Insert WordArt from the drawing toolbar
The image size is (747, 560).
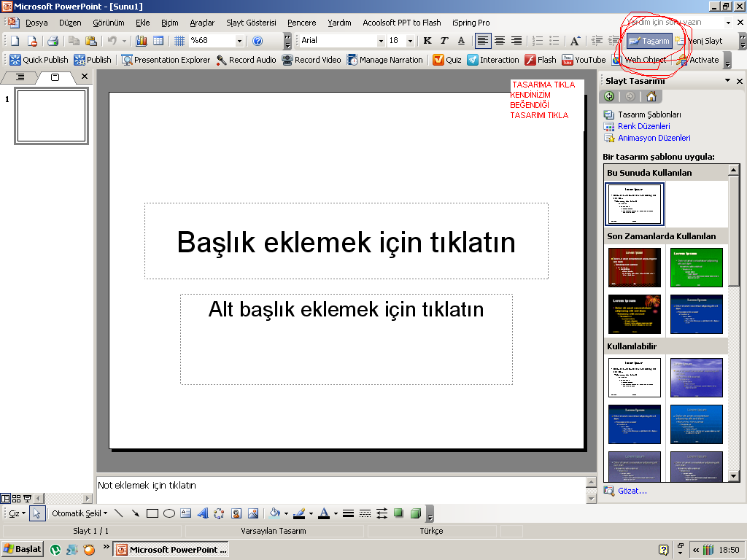click(202, 513)
